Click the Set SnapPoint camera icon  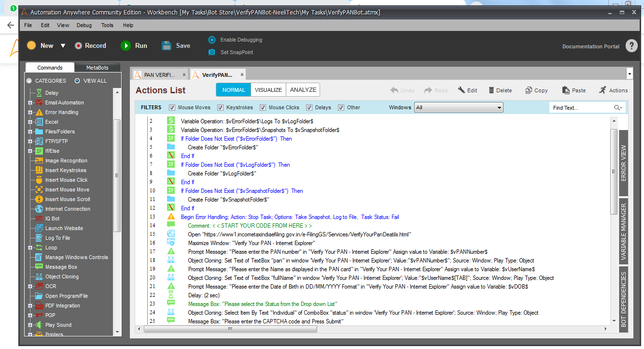(x=211, y=52)
